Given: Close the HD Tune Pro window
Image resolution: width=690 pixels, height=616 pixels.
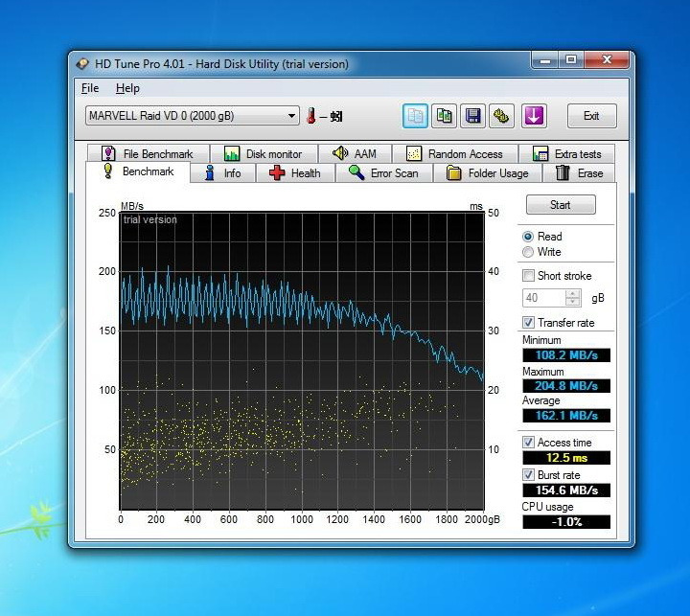Looking at the screenshot, I should 607,59.
